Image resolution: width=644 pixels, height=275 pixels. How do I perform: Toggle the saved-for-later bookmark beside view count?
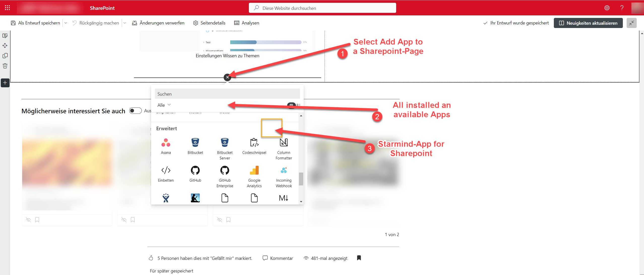click(x=359, y=258)
